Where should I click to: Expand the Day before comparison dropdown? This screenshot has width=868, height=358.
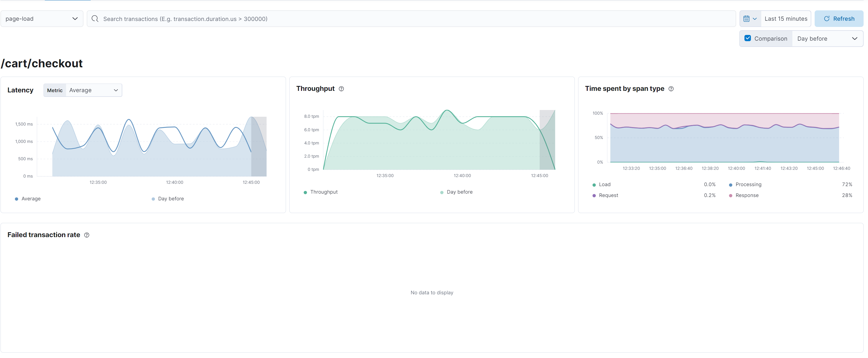[x=828, y=38]
